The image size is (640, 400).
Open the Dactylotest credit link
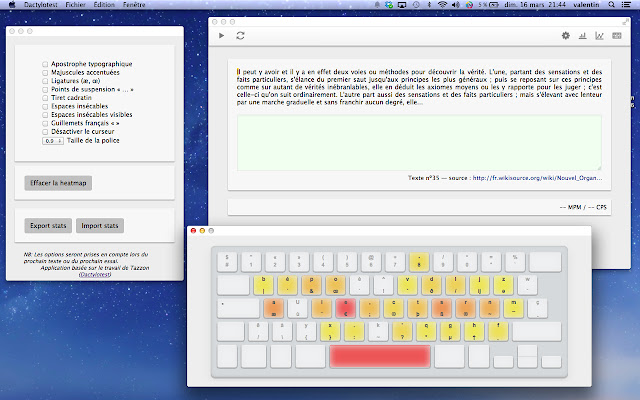(x=95, y=275)
